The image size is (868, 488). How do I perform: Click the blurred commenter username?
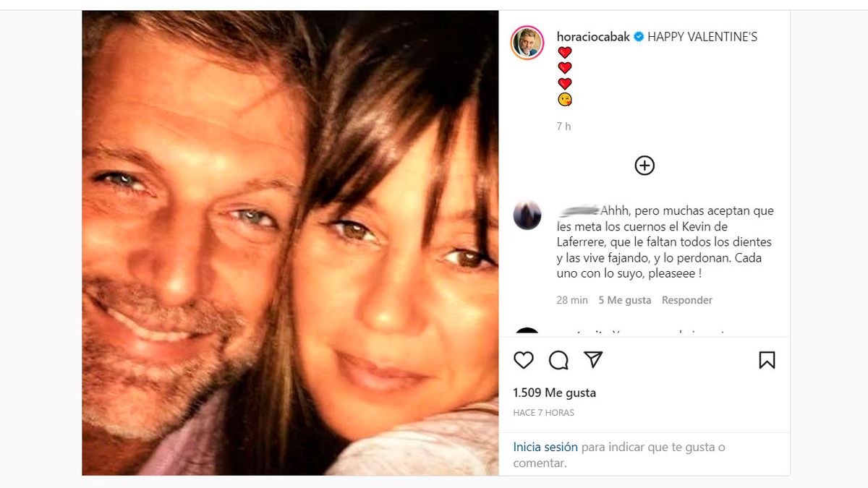(579, 211)
